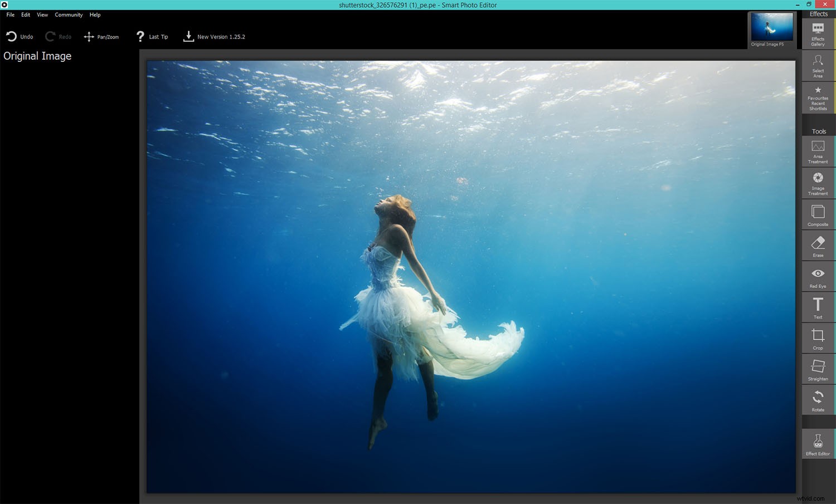Show the Last Tip
This screenshot has height=504, width=836.
[152, 36]
